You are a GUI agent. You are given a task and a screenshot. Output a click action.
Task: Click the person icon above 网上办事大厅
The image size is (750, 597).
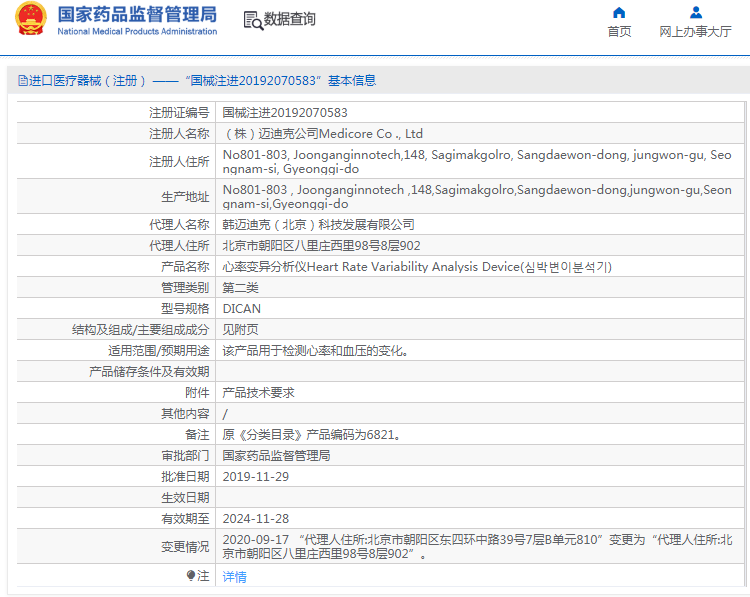pos(695,13)
